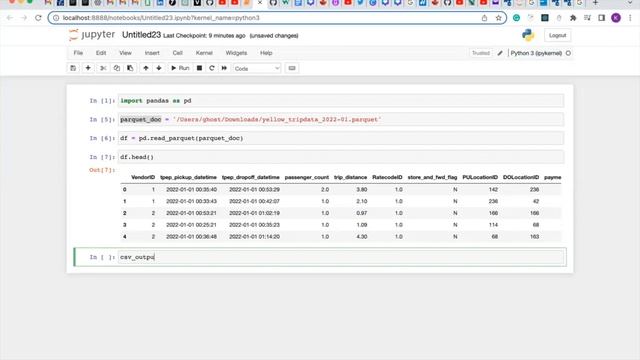
Task: Open the browser profile avatar K
Action: 616,18
